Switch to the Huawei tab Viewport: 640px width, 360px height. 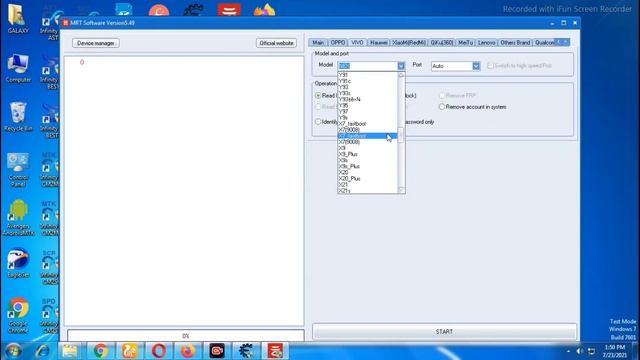pos(379,42)
